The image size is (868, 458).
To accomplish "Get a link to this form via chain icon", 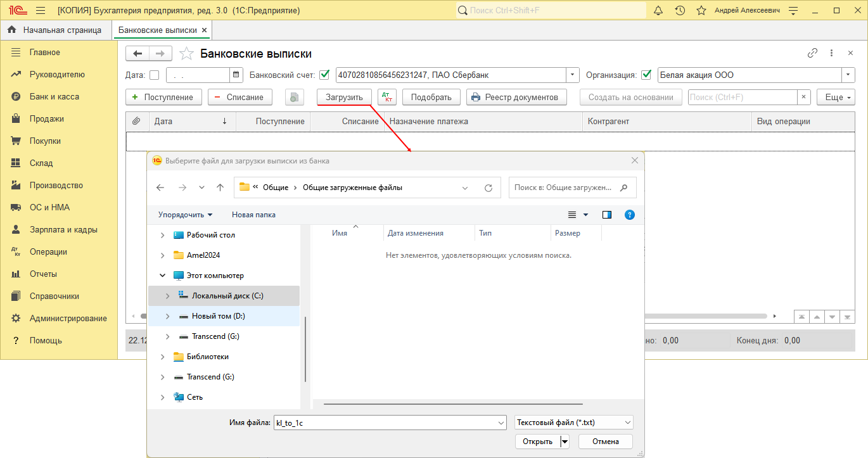I will pyautogui.click(x=812, y=53).
